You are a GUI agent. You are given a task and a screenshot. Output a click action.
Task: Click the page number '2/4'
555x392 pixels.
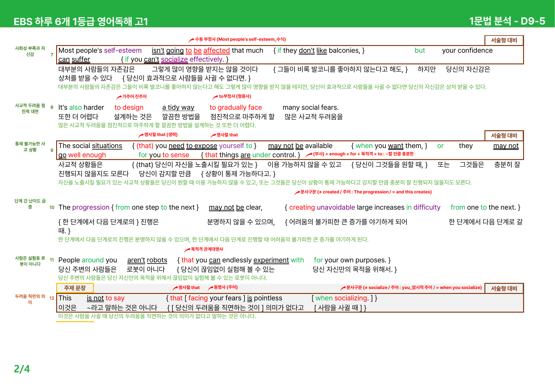22,369
